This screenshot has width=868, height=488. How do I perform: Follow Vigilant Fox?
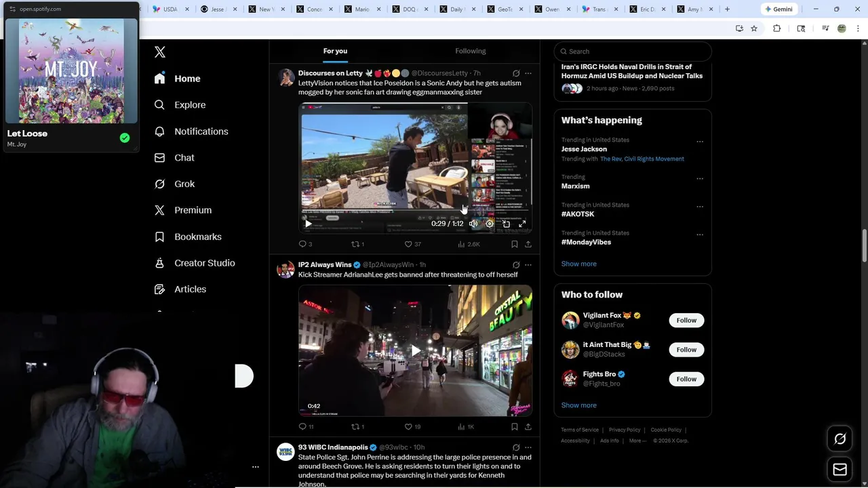click(x=686, y=321)
